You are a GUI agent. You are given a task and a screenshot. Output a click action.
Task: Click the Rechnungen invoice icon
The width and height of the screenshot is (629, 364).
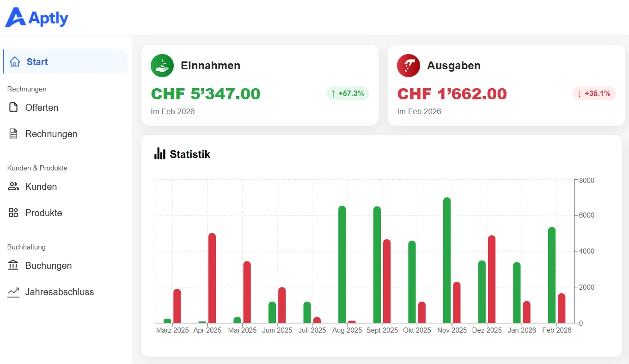14,134
